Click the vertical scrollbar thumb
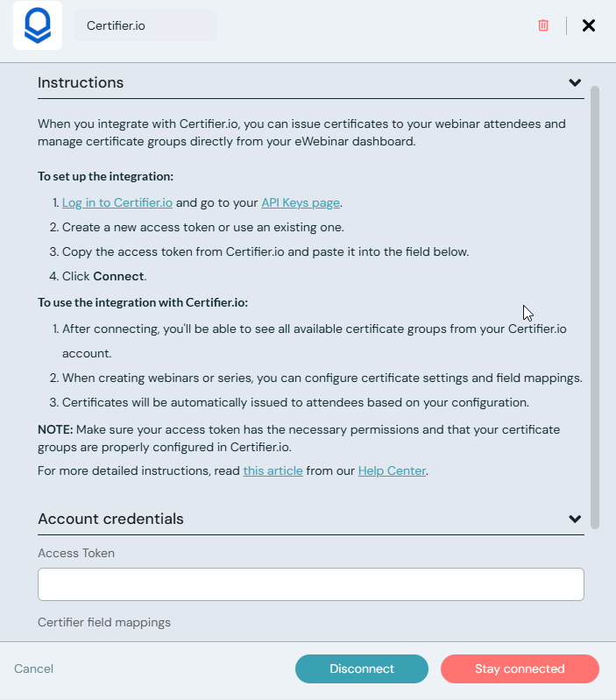The width and height of the screenshot is (616, 700). pyautogui.click(x=595, y=307)
